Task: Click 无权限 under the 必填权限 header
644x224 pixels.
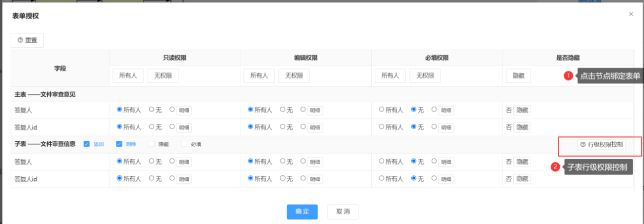Action: 425,76
